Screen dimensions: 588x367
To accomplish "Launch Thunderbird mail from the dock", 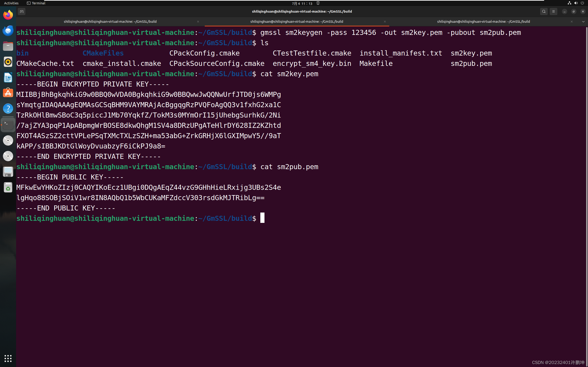I will [8, 31].
